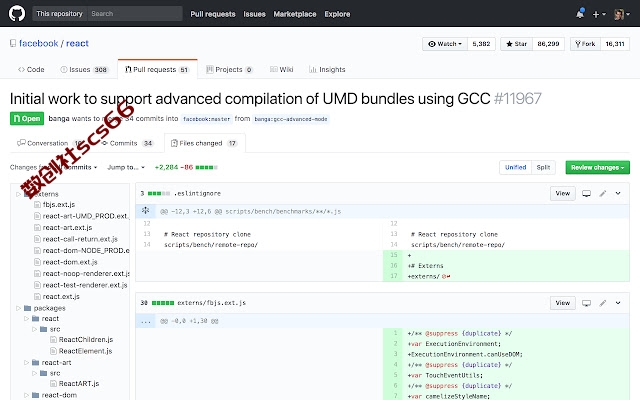Collapse the fbjs.ext.js diff
This screenshot has height=400, width=640.
(618, 303)
